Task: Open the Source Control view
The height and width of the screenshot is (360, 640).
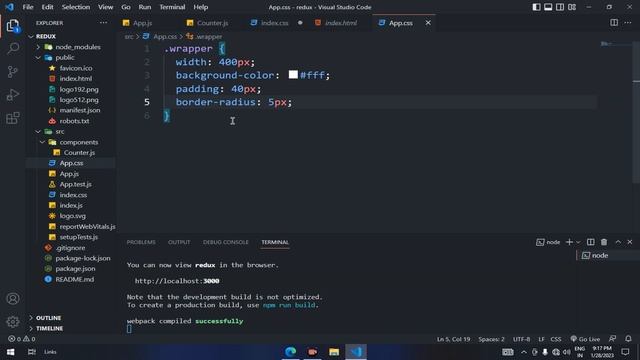Action: pos(13,72)
